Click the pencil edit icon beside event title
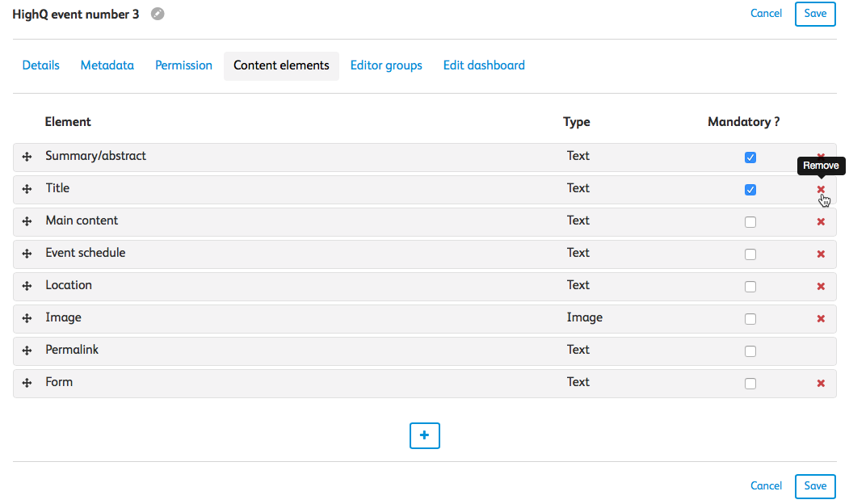The width and height of the screenshot is (849, 504). click(x=158, y=14)
